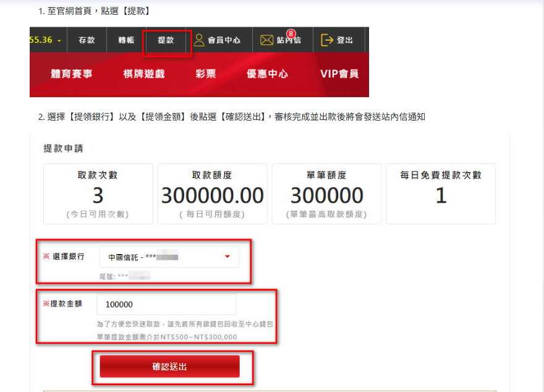Select the 單筆額度 card showing 300000
Screen dimensions: 544x392
pyautogui.click(x=326, y=194)
